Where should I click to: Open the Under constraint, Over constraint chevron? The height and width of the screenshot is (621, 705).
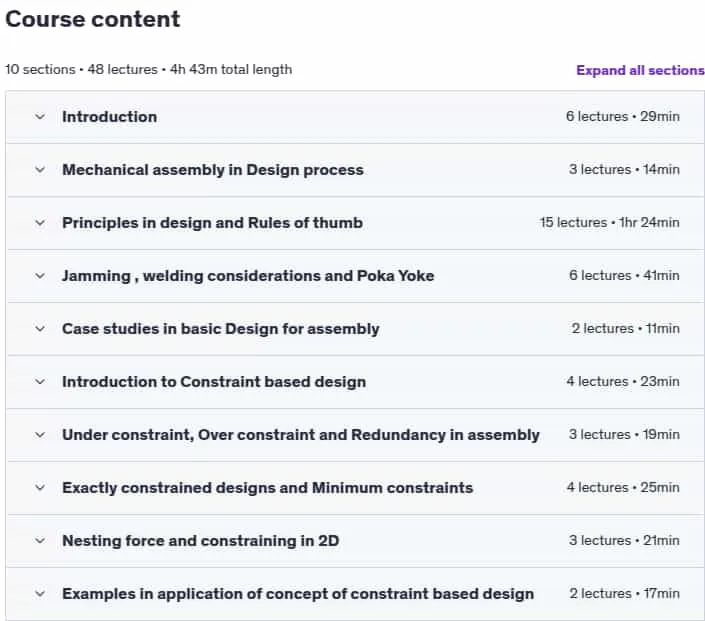point(40,435)
